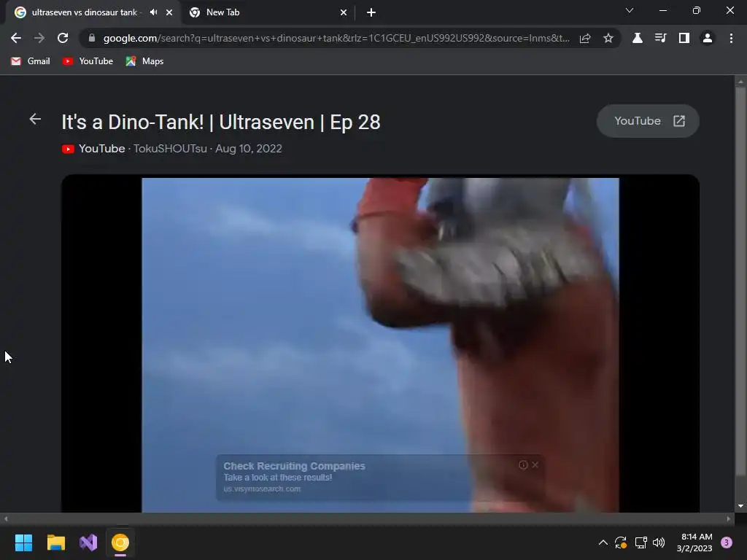747x560 pixels.
Task: Close the ultraseven vs dinosaur tank tab
Action: click(x=169, y=12)
